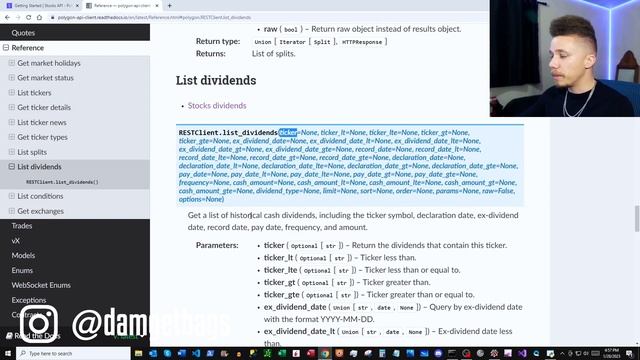Open the Windows notification center icon

click(630, 353)
